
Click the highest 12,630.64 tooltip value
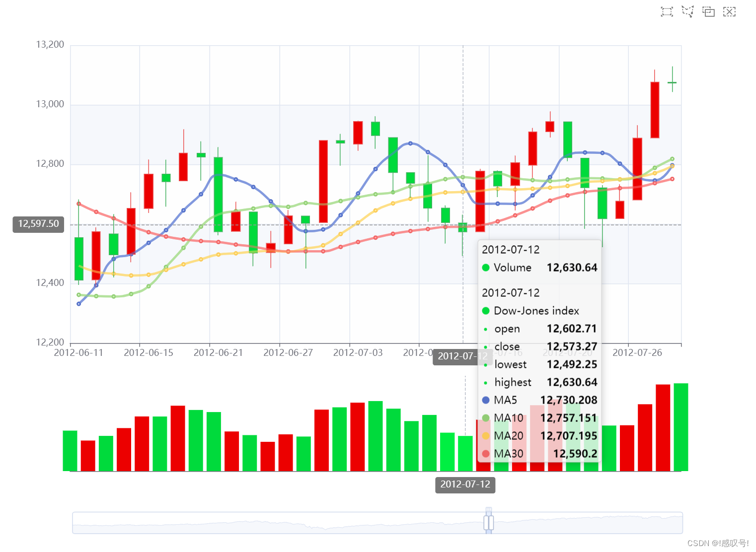click(x=572, y=382)
